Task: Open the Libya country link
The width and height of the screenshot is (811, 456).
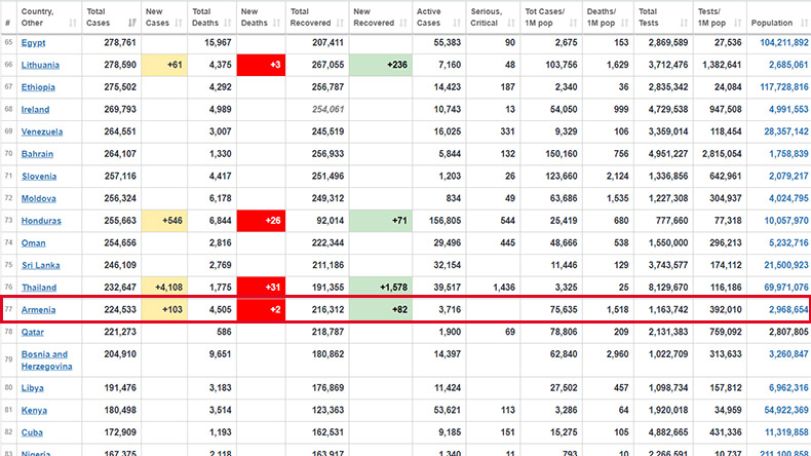Action: (32, 388)
